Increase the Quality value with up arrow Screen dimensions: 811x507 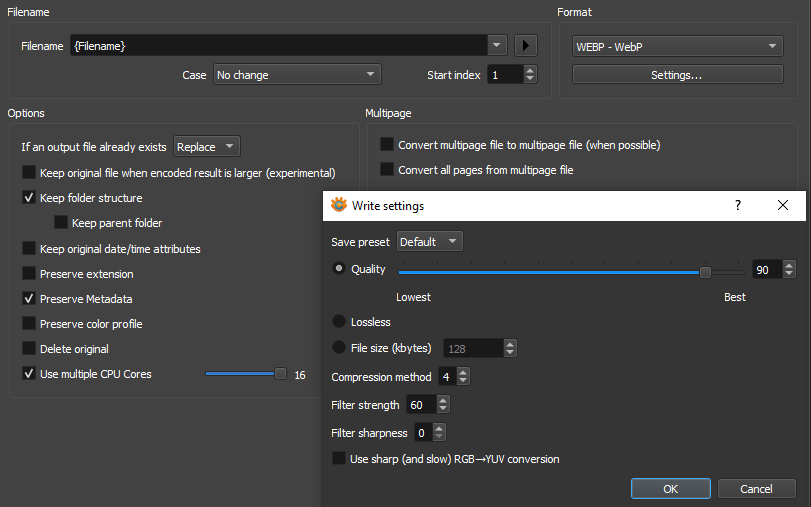(790, 265)
